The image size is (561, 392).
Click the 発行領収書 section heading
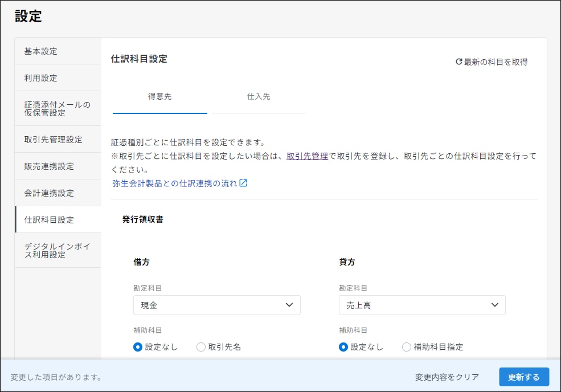[x=143, y=219]
